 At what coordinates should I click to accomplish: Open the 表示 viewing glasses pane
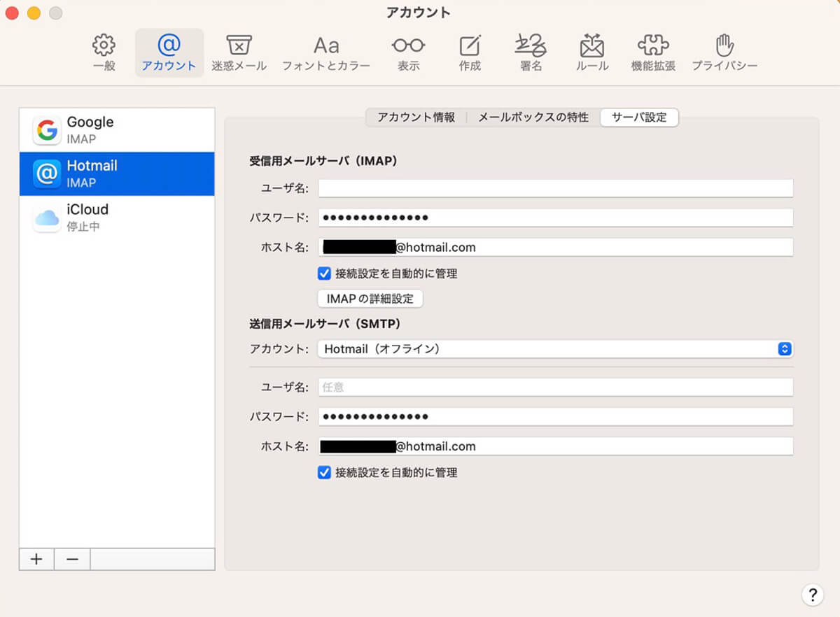click(x=408, y=52)
